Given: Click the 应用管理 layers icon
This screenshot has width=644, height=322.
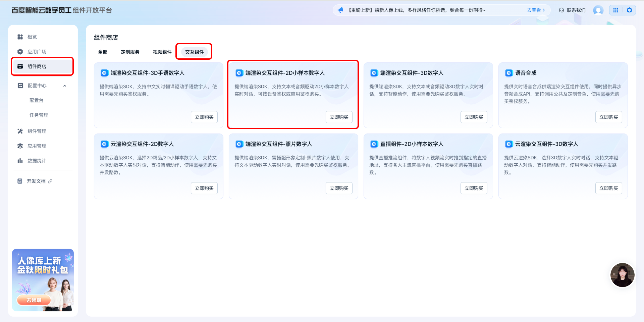Looking at the screenshot, I should pyautogui.click(x=20, y=146).
